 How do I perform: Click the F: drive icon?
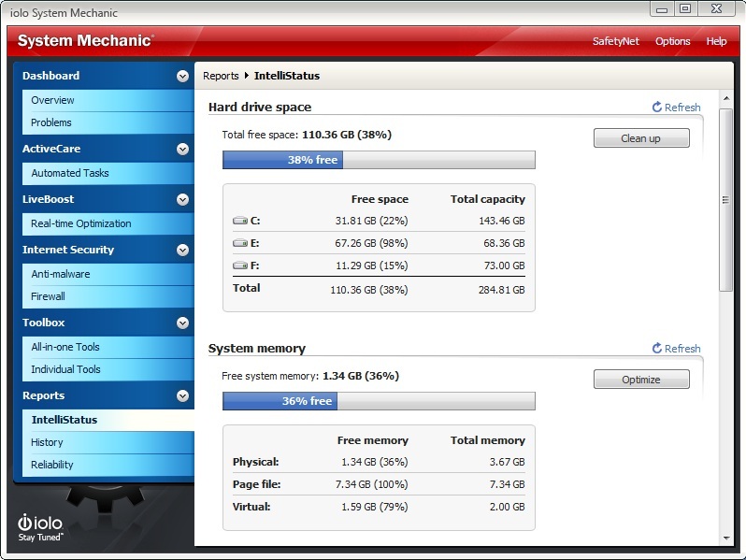click(x=240, y=266)
